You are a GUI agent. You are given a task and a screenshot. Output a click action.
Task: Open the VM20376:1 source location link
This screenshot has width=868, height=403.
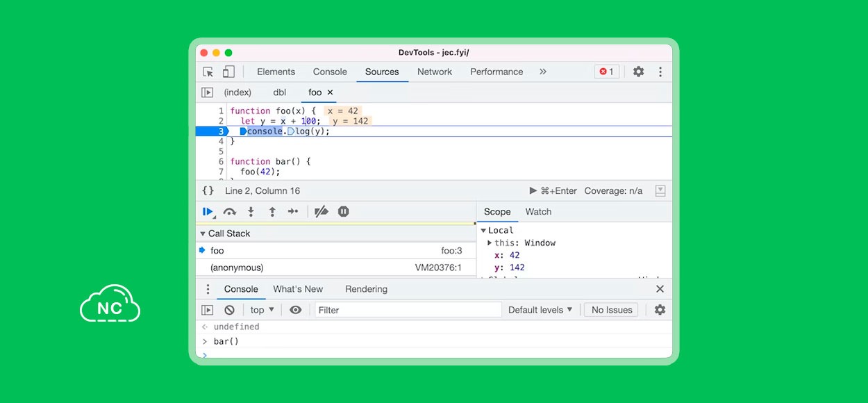coord(438,268)
